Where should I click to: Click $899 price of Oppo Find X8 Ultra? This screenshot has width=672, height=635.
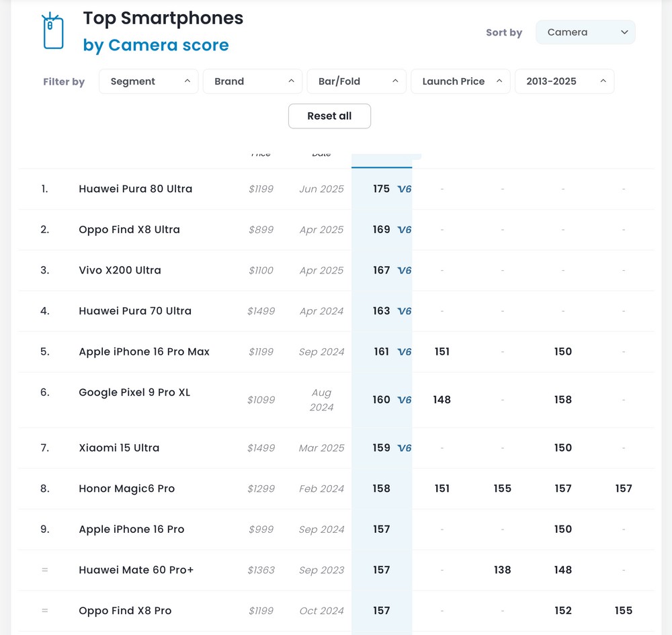tap(261, 230)
